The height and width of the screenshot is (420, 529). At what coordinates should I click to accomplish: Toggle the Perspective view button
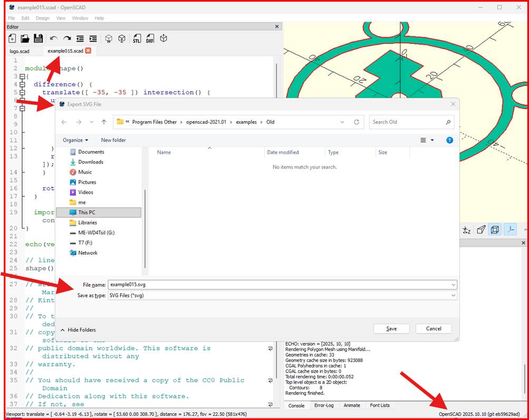pos(481,229)
